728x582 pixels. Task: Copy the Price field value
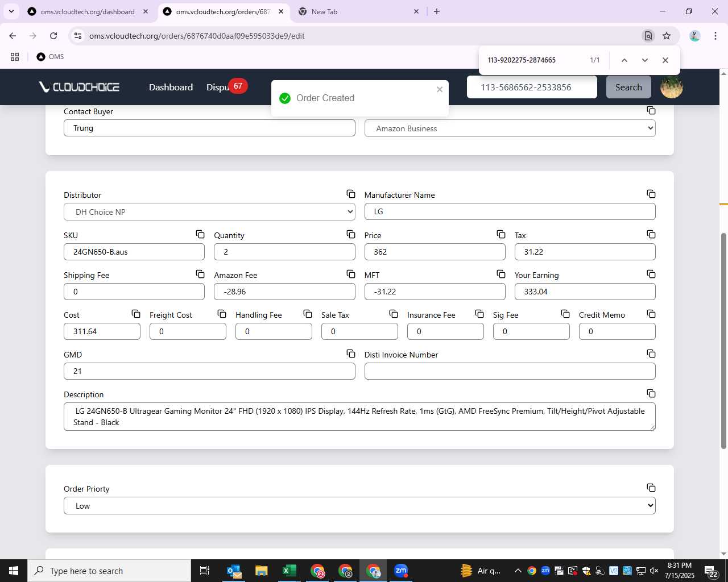tap(501, 234)
